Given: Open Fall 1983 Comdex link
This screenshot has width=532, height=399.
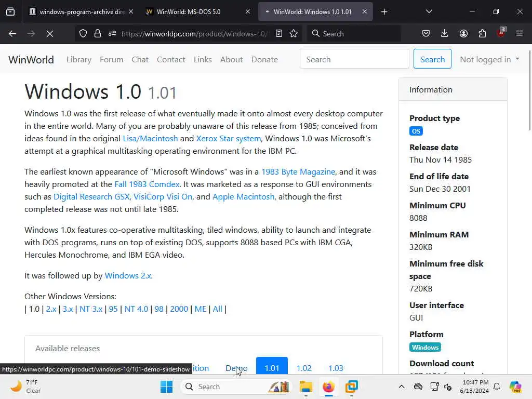Looking at the screenshot, I should (147, 184).
